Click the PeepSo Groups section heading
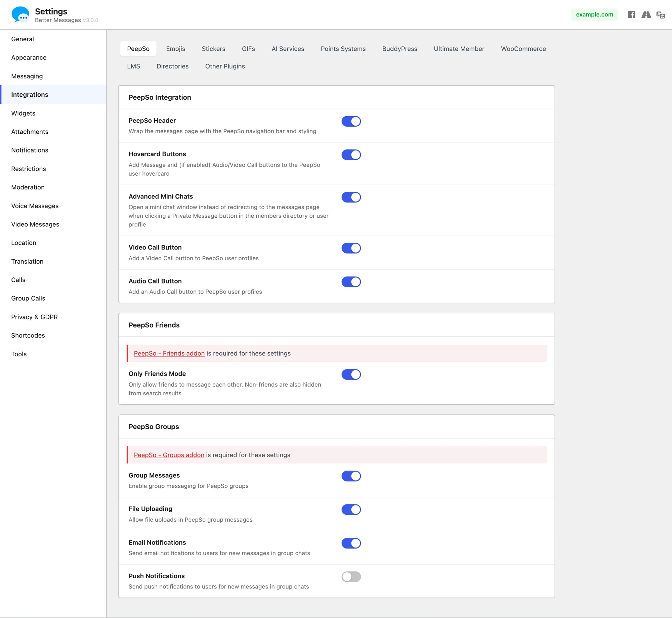 coord(154,427)
